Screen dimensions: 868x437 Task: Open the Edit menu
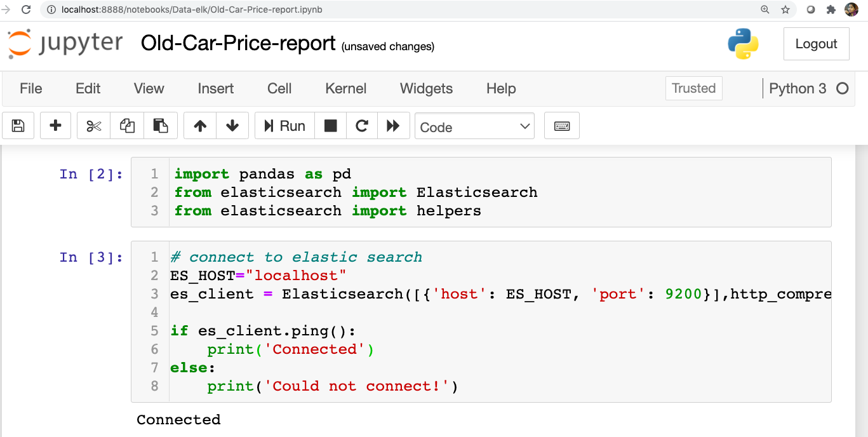tap(88, 88)
